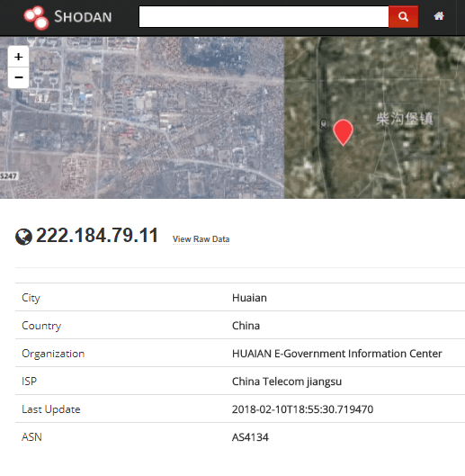Zoom out of the map with minus
The image size is (465, 476).
(19, 77)
